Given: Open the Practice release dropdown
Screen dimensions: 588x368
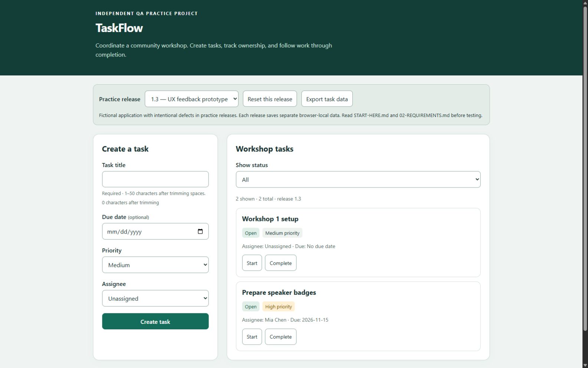Looking at the screenshot, I should click(191, 99).
